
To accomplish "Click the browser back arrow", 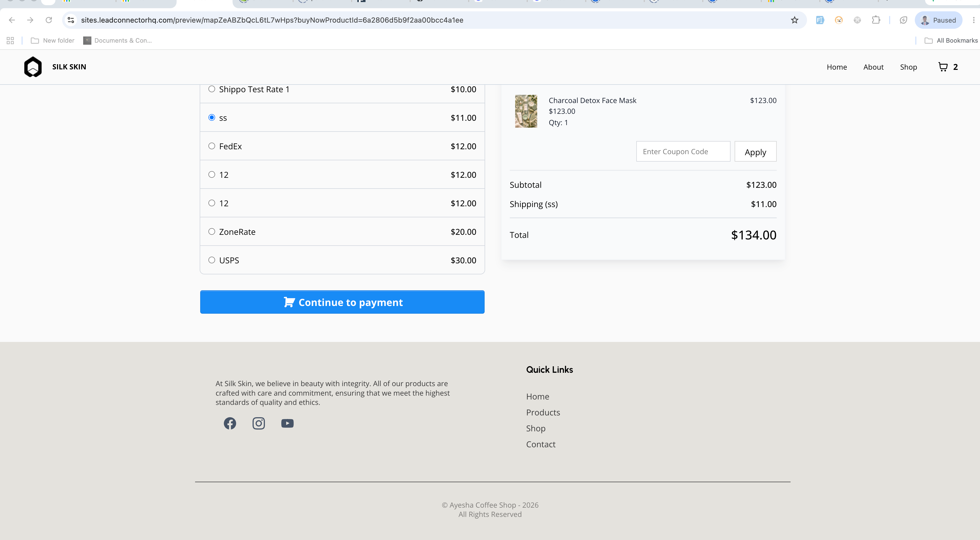I will (x=12, y=20).
